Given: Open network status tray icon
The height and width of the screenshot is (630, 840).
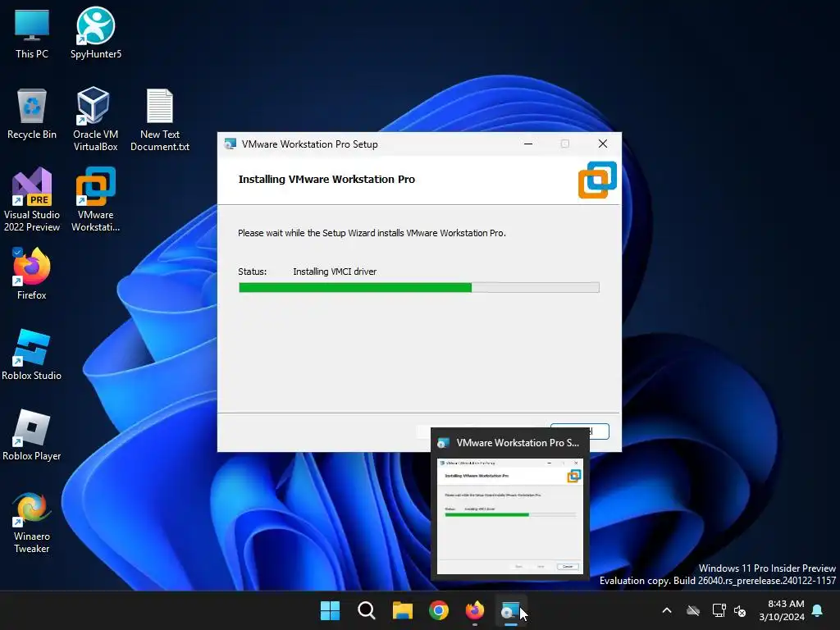Looking at the screenshot, I should coord(719,610).
